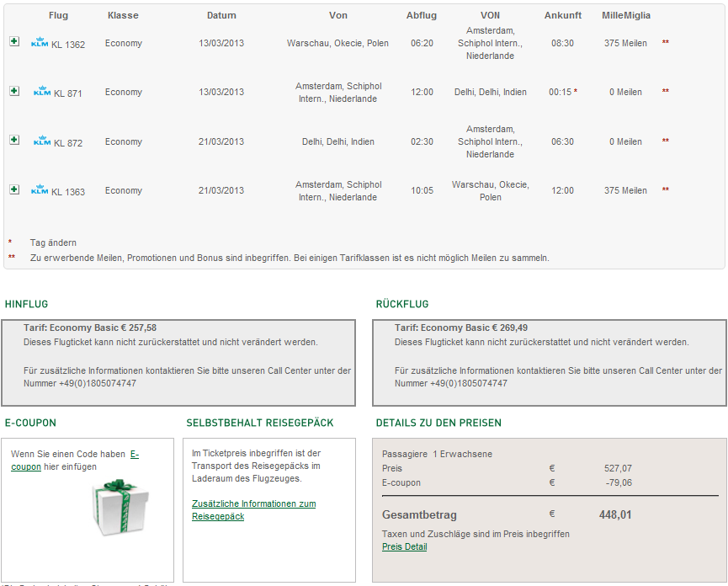The width and height of the screenshot is (728, 586).
Task: Open the E-coupon link to enter a code
Action: click(x=134, y=454)
